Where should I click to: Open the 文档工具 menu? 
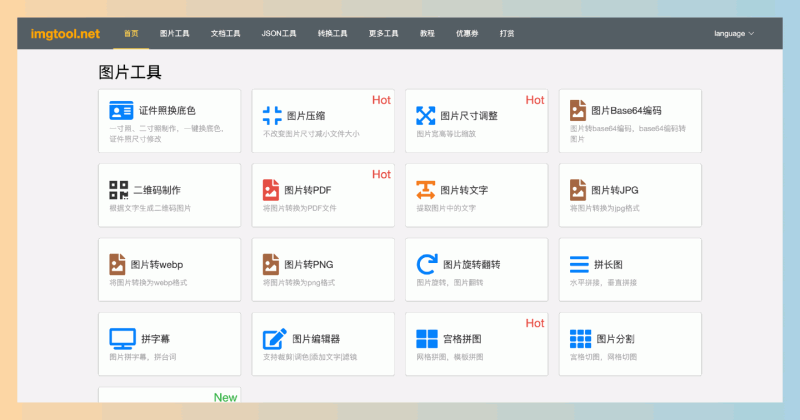click(226, 34)
